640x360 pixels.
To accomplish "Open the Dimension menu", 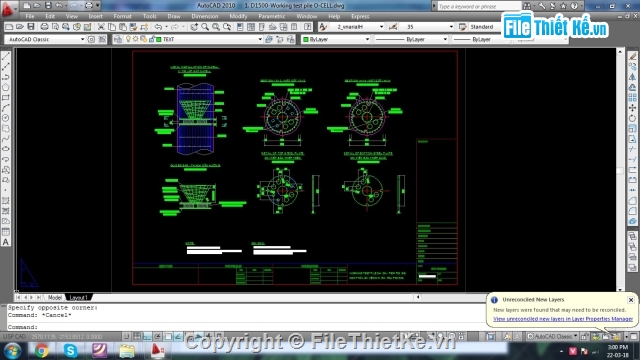I will [x=204, y=16].
